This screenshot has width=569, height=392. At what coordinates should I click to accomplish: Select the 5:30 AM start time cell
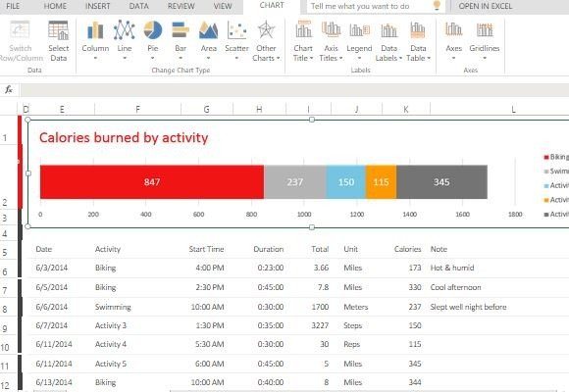point(209,344)
